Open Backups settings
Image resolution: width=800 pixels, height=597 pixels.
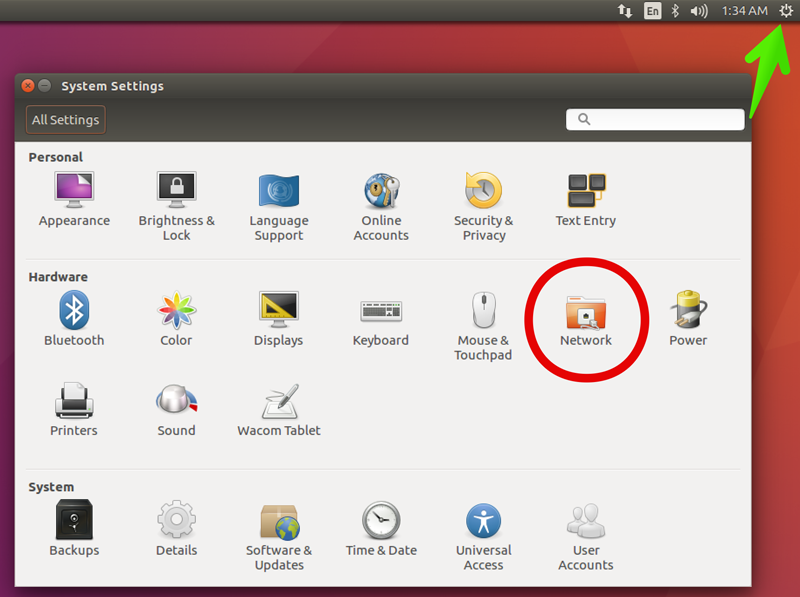74,528
